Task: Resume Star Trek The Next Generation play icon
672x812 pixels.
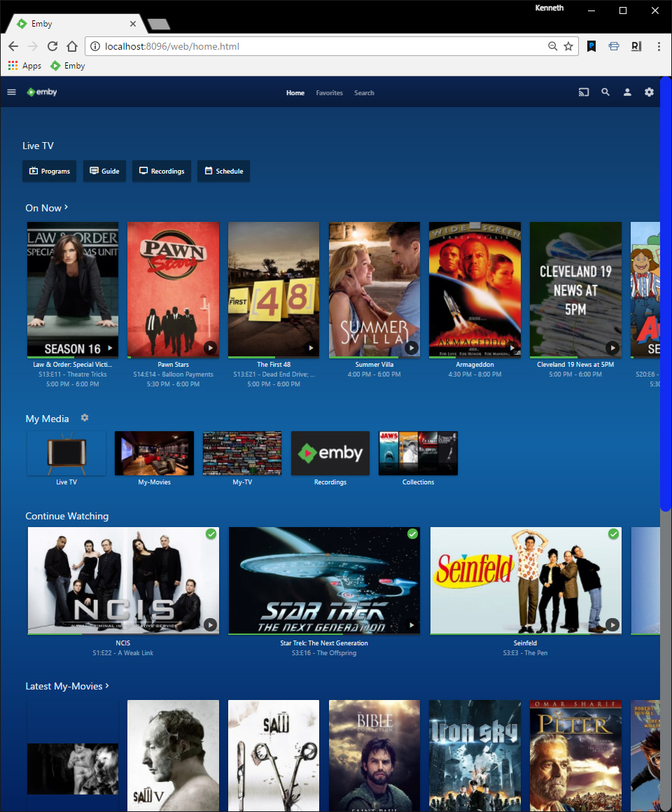Action: 412,624
